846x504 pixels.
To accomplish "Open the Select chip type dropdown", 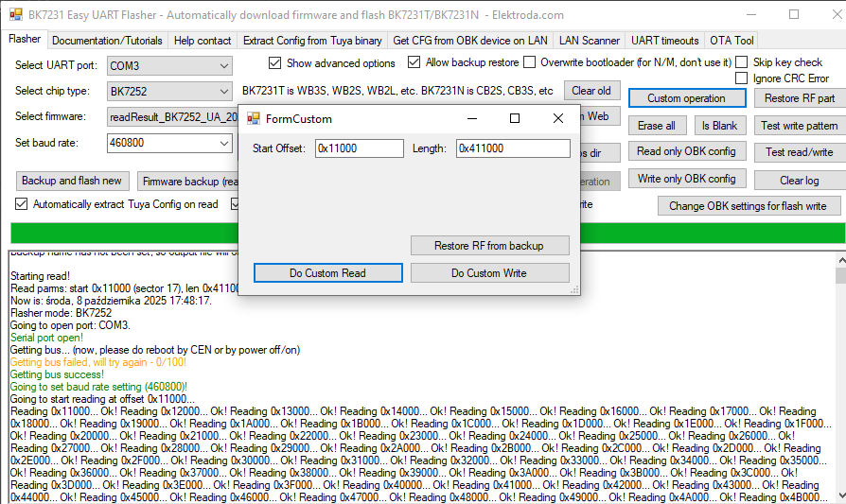I will point(224,92).
